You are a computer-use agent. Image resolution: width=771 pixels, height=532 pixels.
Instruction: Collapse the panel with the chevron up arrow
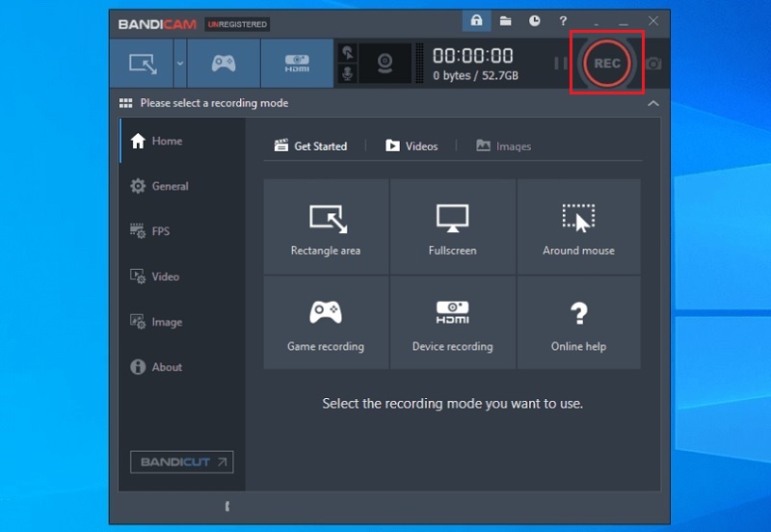[x=653, y=103]
